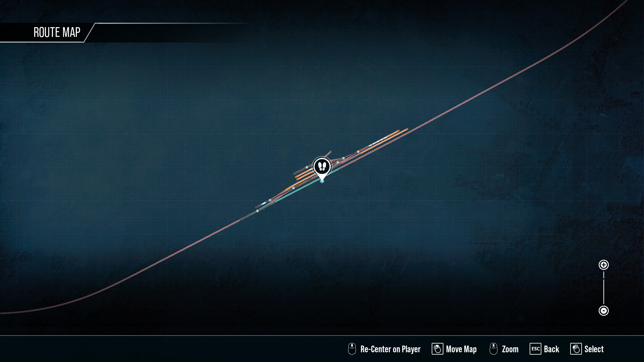Select the white train consist on the northeast orange siding
Viewport: 644px width, 362px height.
378,142
